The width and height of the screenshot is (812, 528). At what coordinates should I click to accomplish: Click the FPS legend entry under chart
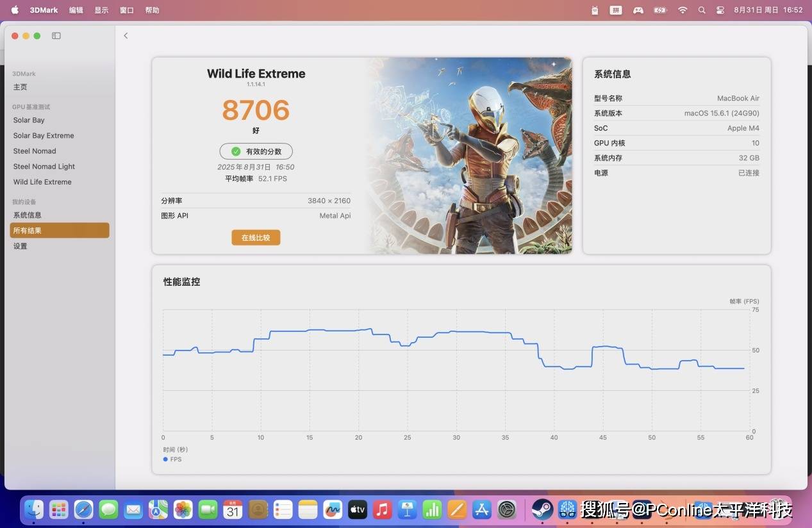[172, 459]
